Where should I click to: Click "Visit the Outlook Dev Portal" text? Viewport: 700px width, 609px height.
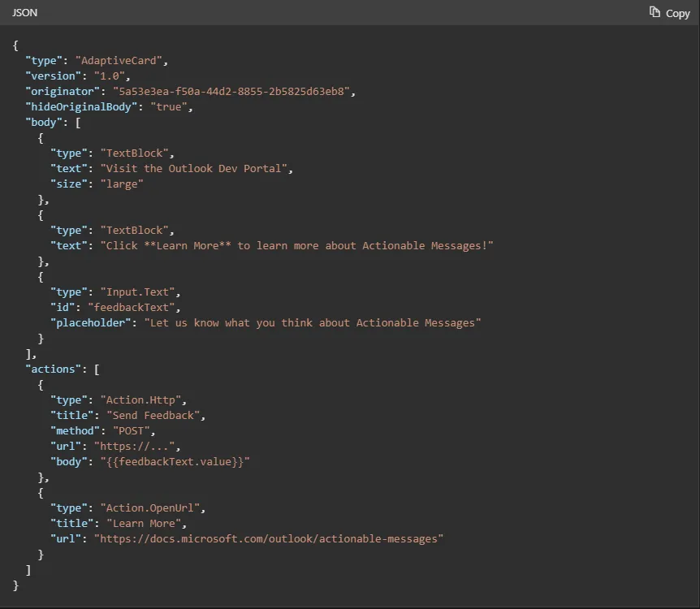(x=193, y=169)
